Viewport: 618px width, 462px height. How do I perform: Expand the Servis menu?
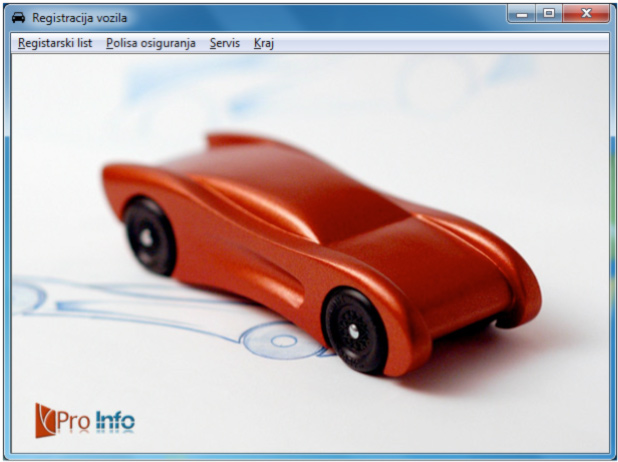[x=224, y=44]
